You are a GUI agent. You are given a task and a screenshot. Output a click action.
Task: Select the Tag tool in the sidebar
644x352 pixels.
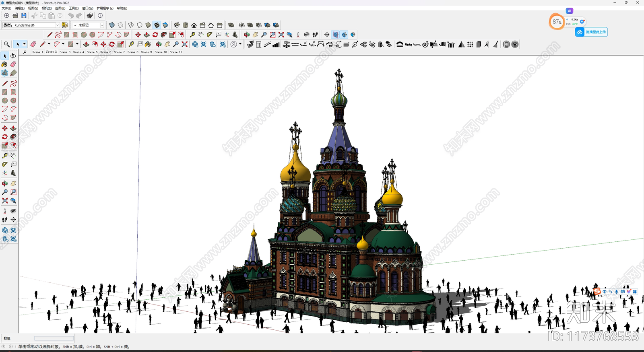13,73
